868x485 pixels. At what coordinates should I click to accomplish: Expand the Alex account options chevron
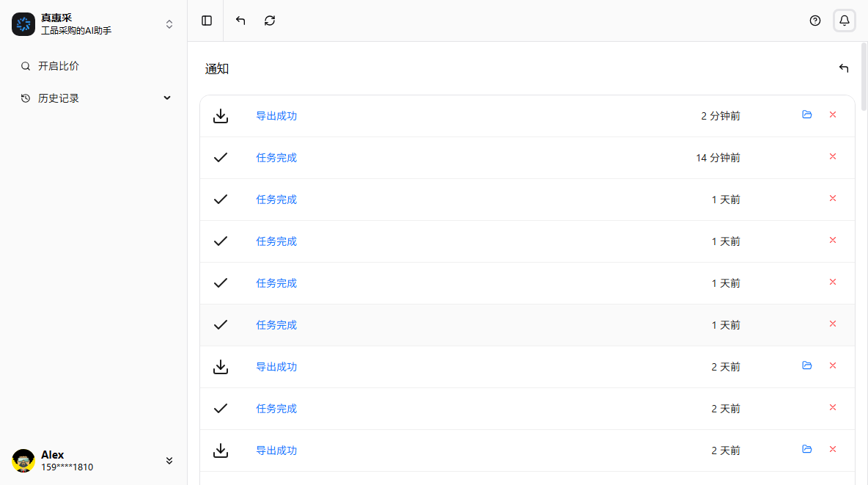coord(169,460)
